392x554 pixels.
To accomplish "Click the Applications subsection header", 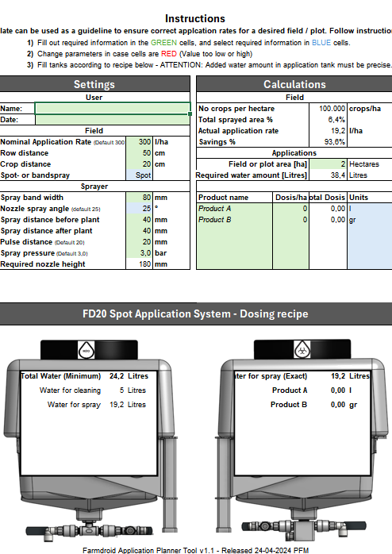I will pos(294,153).
